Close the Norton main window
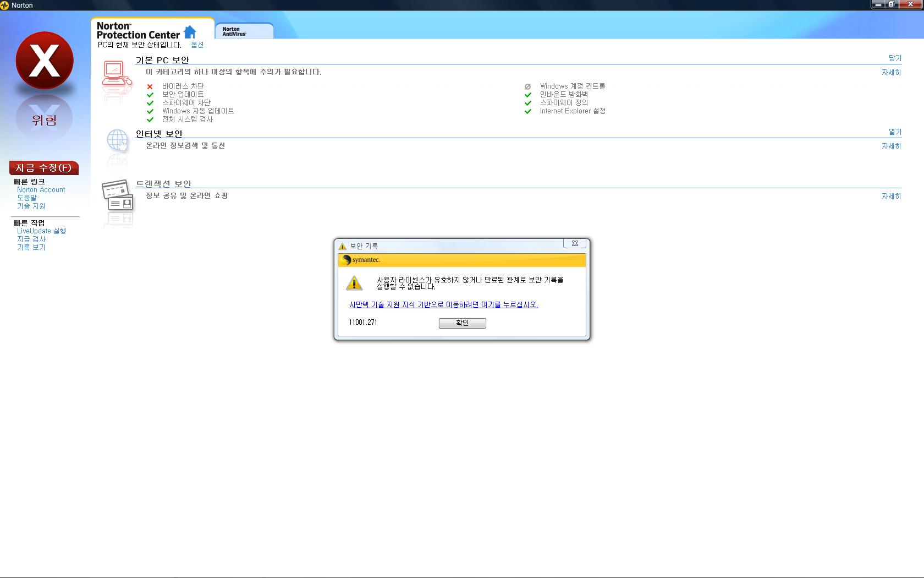The height and width of the screenshot is (578, 924). tap(910, 4)
